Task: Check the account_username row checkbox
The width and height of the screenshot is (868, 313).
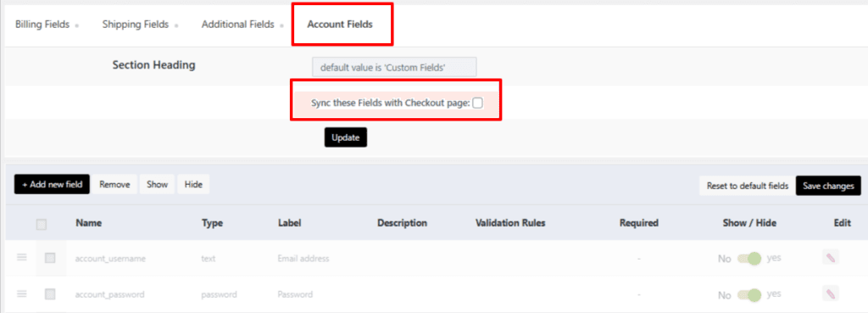Action: [50, 258]
